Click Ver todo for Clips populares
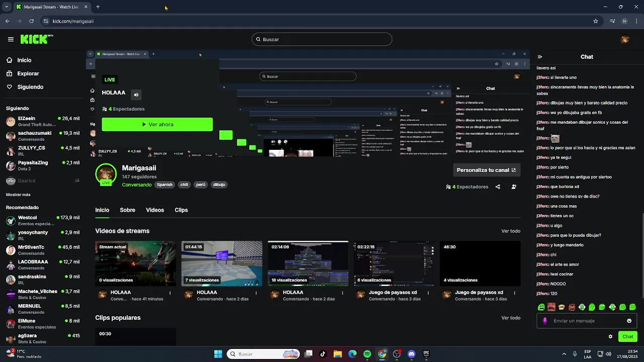The height and width of the screenshot is (362, 644). coord(511,318)
